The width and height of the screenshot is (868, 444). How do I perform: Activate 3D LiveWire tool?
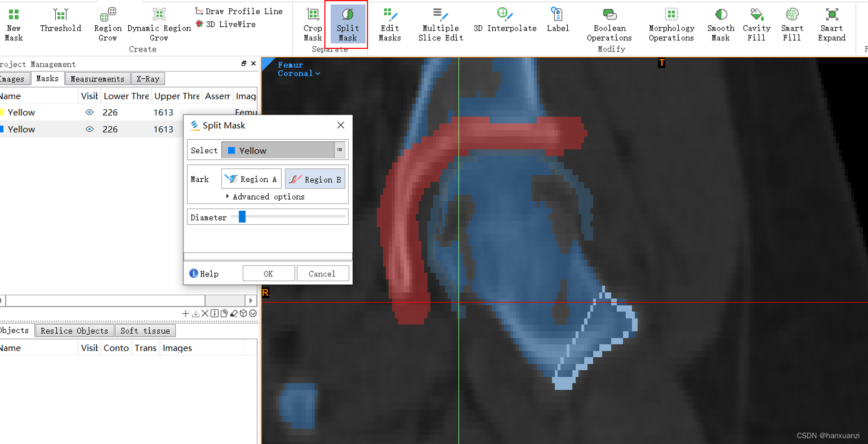coord(226,24)
